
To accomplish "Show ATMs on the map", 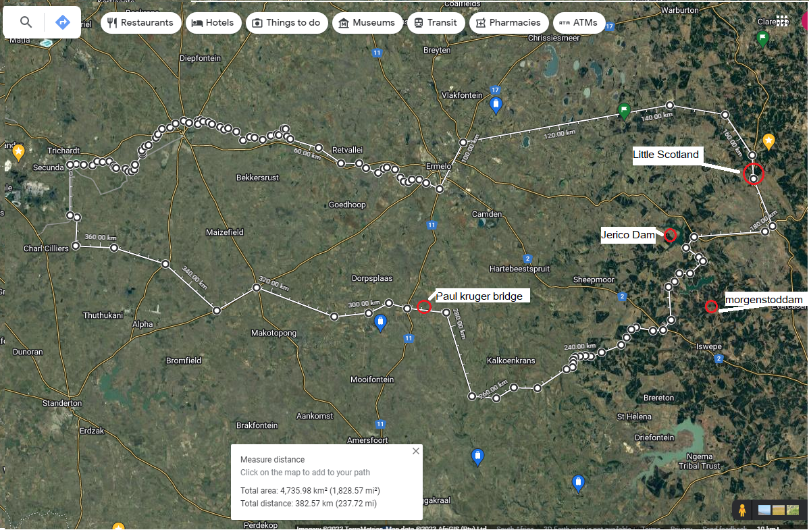I will [579, 23].
